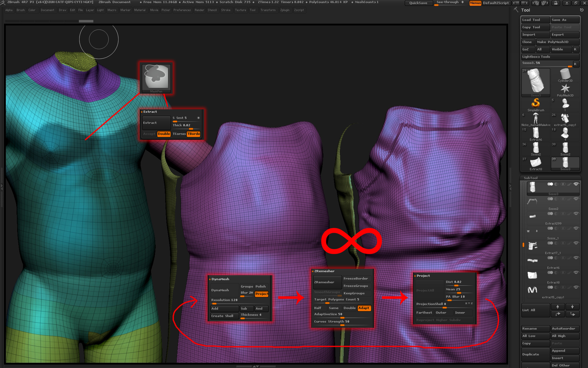The image size is (588, 368).
Task: Open the Texture menu
Action: (x=240, y=10)
